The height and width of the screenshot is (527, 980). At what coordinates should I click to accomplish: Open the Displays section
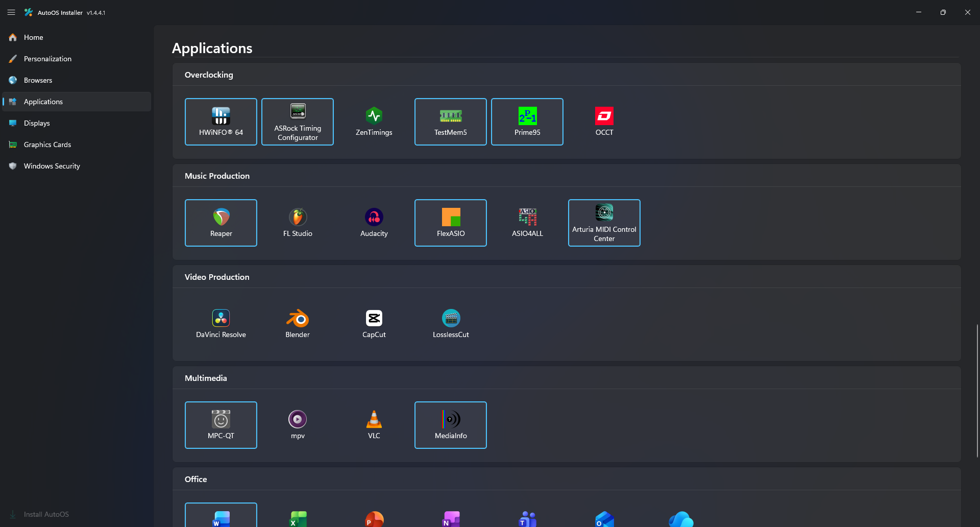[77, 123]
